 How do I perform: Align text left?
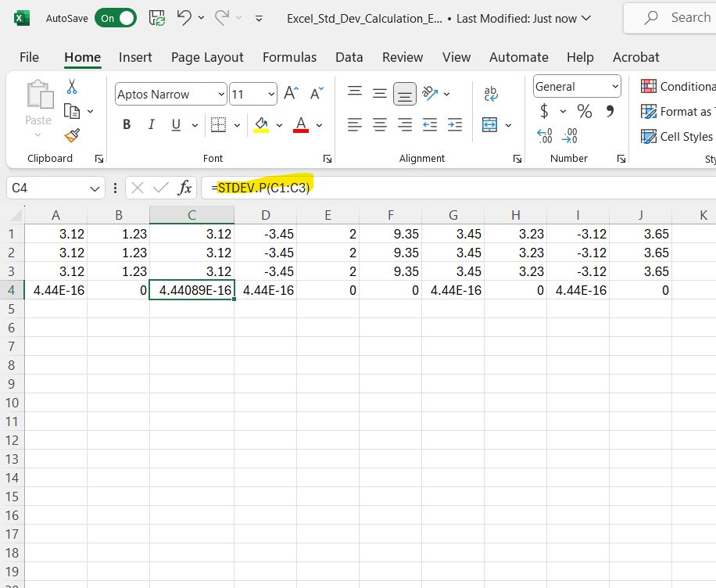(x=355, y=124)
